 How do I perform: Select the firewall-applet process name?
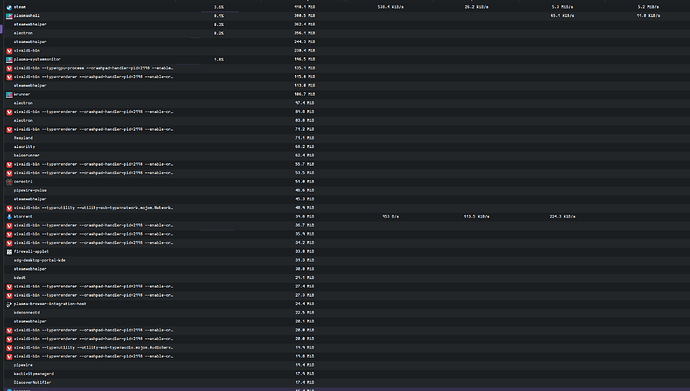tap(31, 252)
